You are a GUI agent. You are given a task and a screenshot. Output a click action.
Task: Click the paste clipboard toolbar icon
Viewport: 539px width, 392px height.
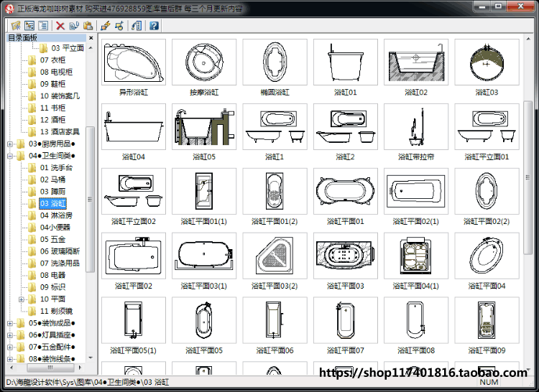coord(88,25)
